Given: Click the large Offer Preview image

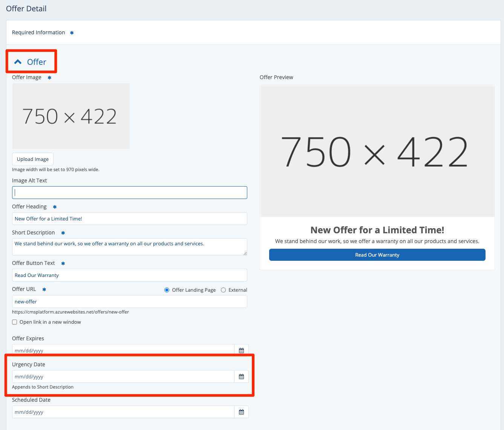Looking at the screenshot, I should tap(377, 151).
